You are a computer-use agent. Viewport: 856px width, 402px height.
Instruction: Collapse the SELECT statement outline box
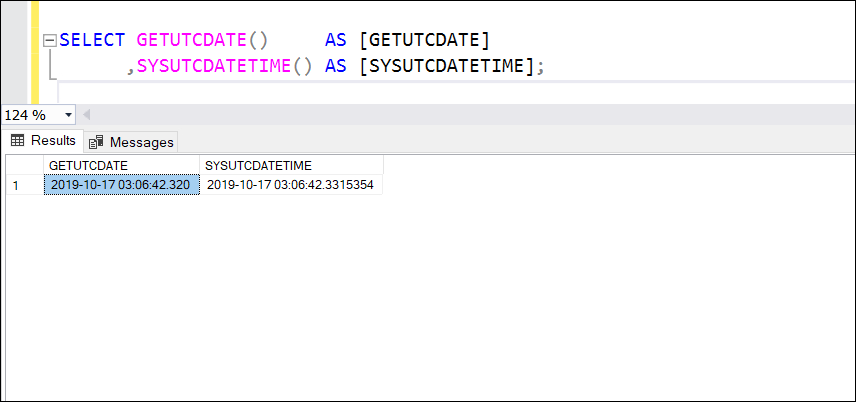pos(50,41)
